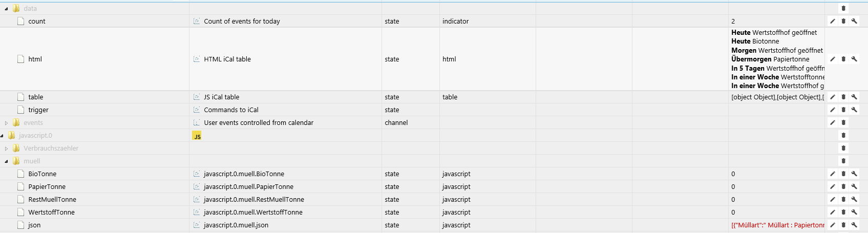Edit the count state with pencil icon
Screen dimensions: 868x233
click(833, 21)
